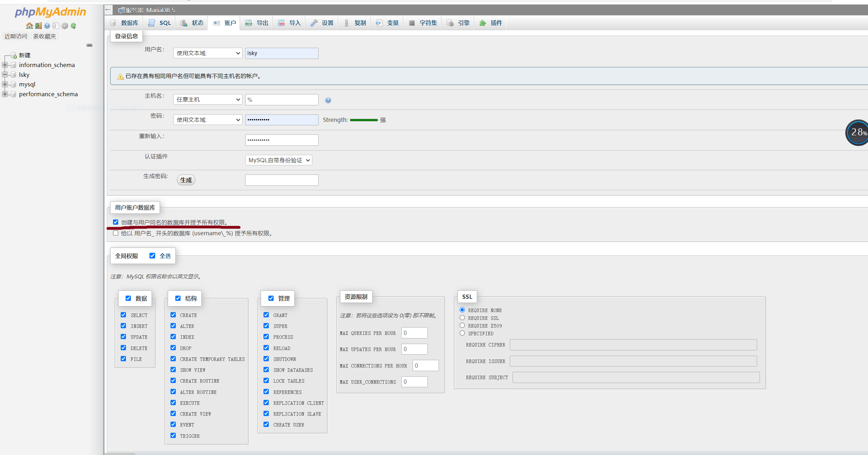Viewport: 868px width, 455px height.
Task: Click the MAX QUERIES PER HOUR field
Action: 414,333
